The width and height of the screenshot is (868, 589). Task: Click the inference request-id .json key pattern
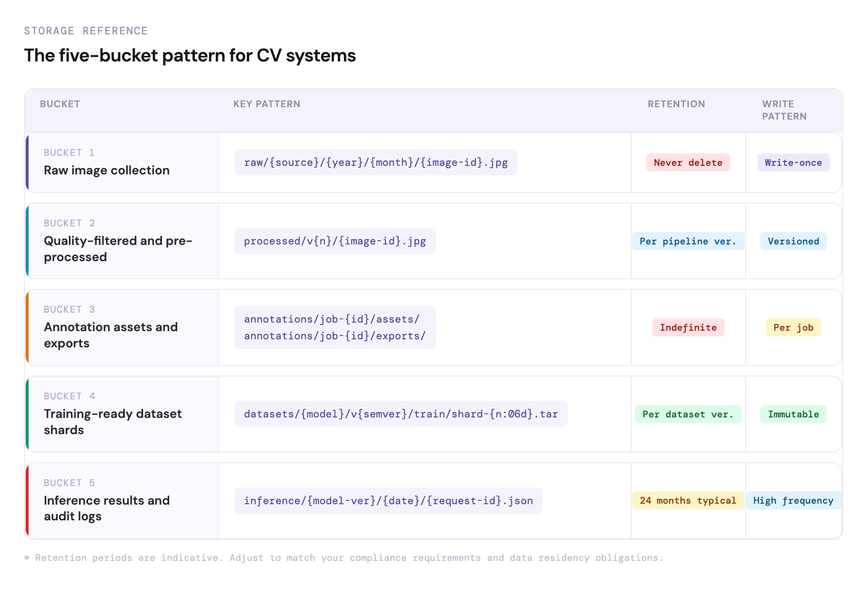388,501
